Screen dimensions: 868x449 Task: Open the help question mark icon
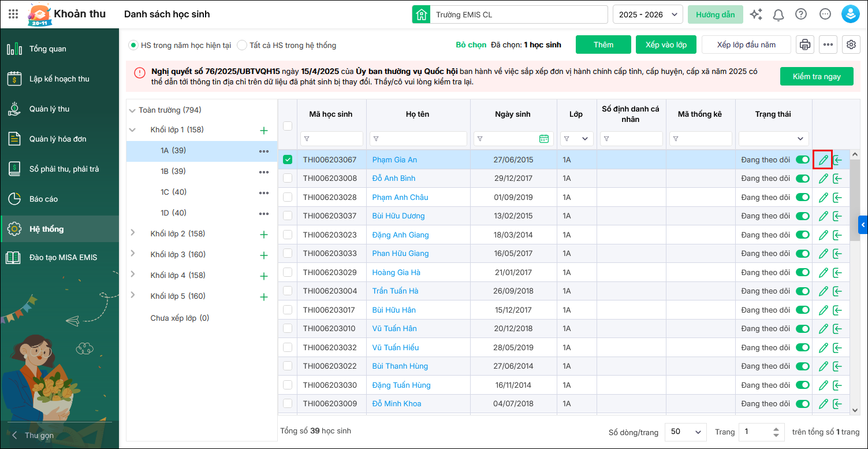tap(800, 14)
